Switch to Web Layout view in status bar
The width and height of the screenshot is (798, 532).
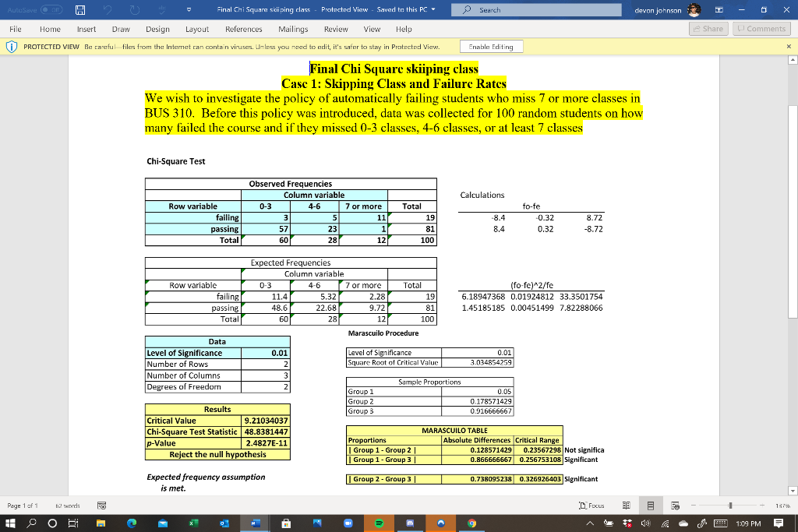(x=675, y=505)
